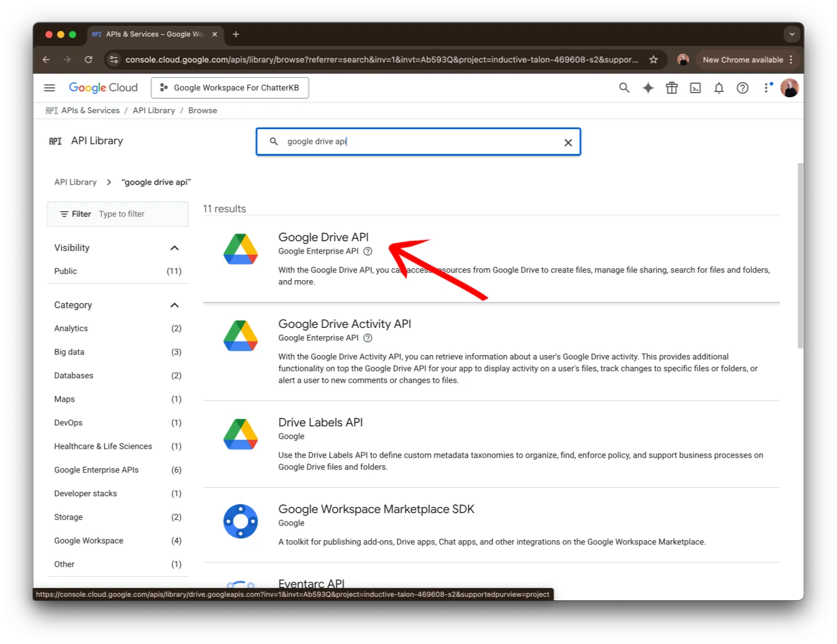Click the Workspace Marketplace SDK logo
Screen dimensions: 837x644
[x=241, y=521]
